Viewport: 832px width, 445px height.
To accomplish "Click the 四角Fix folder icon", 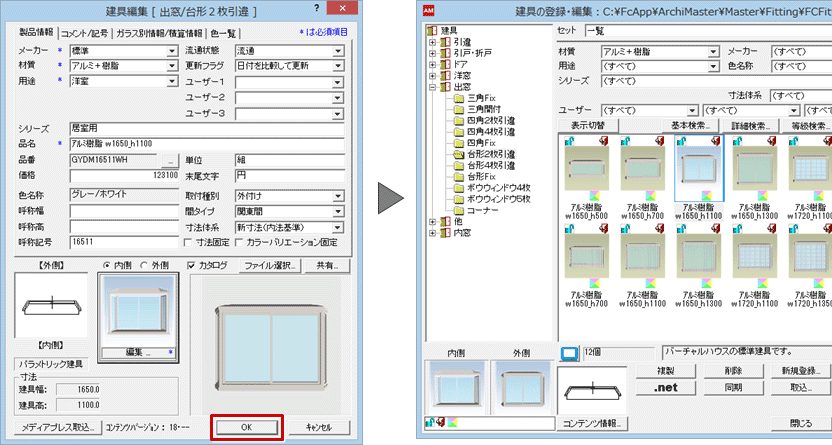I will click(x=459, y=143).
